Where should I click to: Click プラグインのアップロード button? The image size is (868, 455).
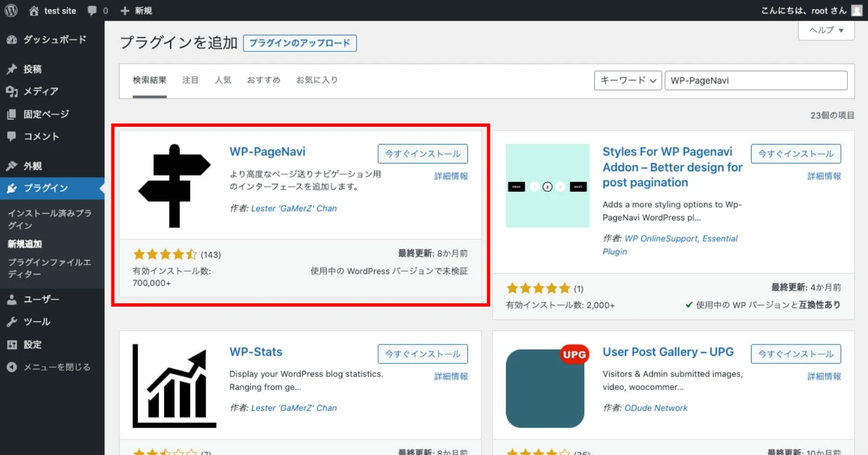pyautogui.click(x=300, y=43)
